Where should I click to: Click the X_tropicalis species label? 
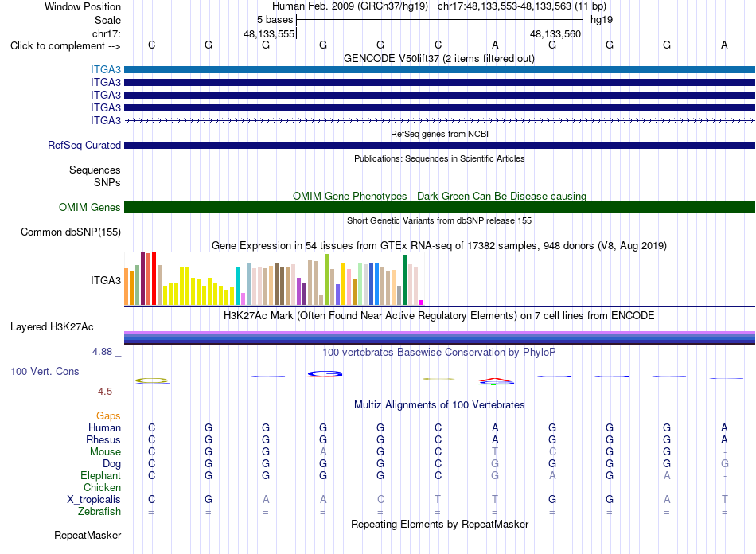pos(94,500)
